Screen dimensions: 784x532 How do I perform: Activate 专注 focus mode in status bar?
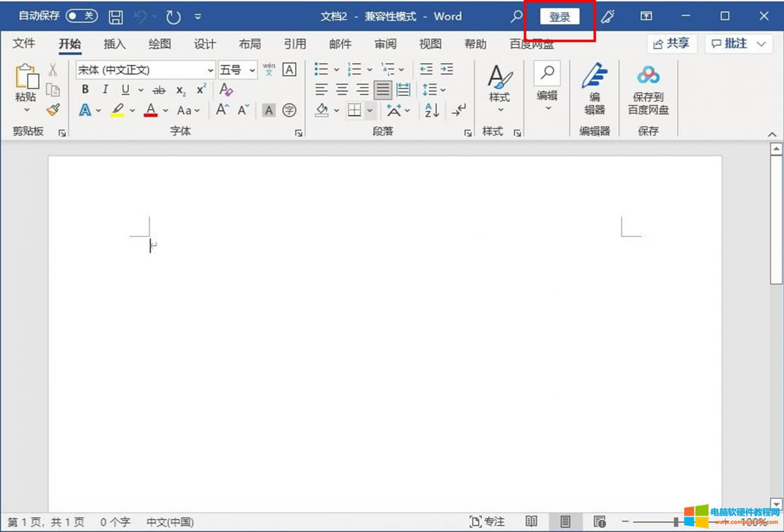(487, 521)
